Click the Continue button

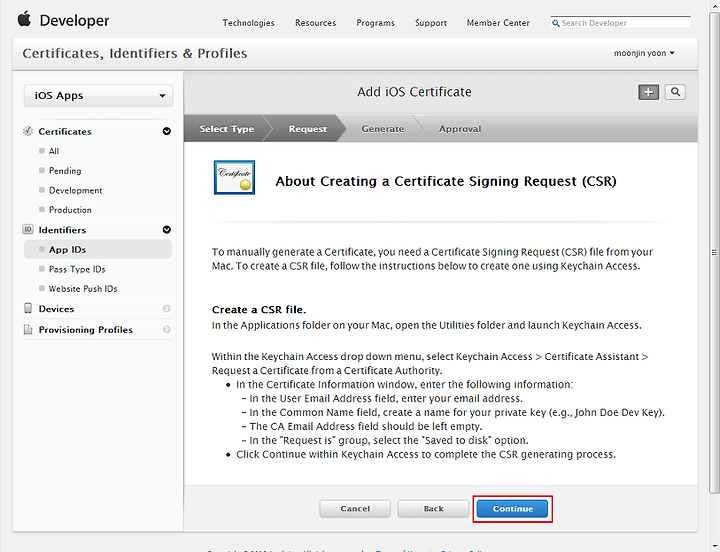(512, 509)
